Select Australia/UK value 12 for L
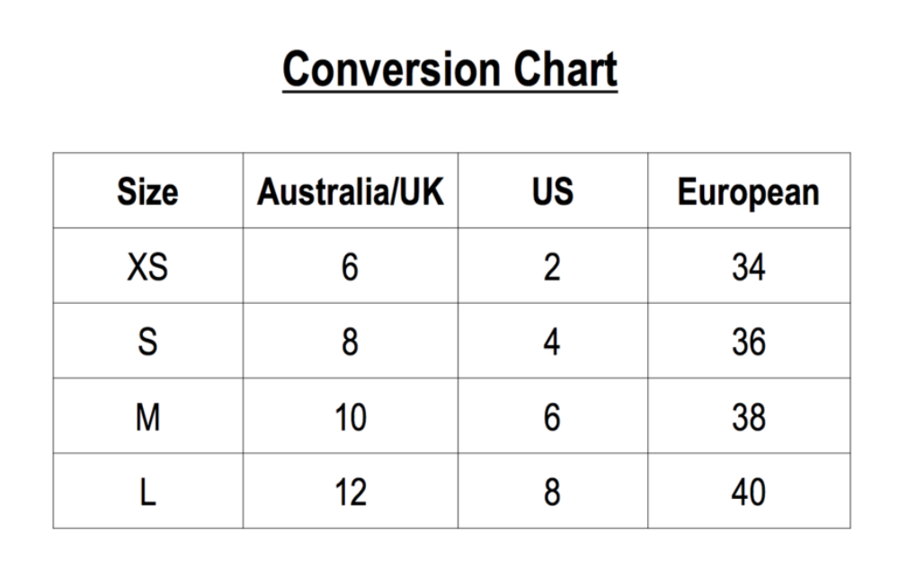 [x=351, y=492]
